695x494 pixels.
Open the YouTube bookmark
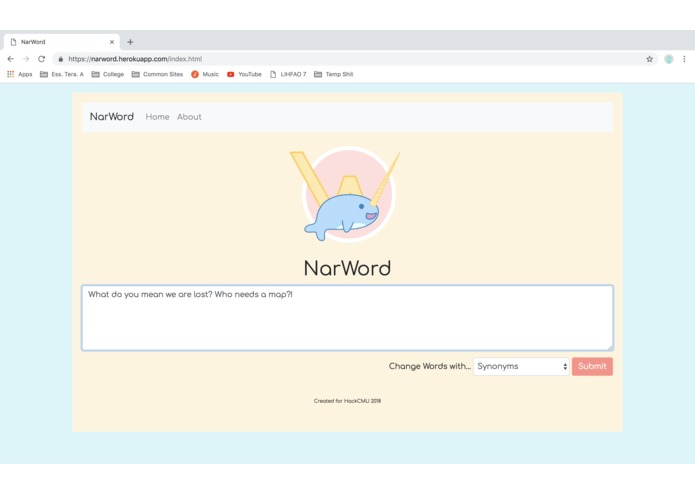coord(244,74)
